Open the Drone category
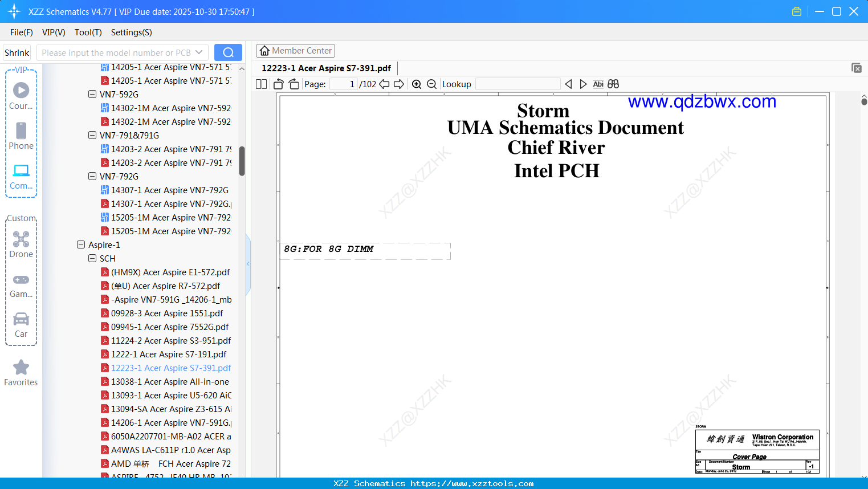The height and width of the screenshot is (489, 868). (x=21, y=244)
